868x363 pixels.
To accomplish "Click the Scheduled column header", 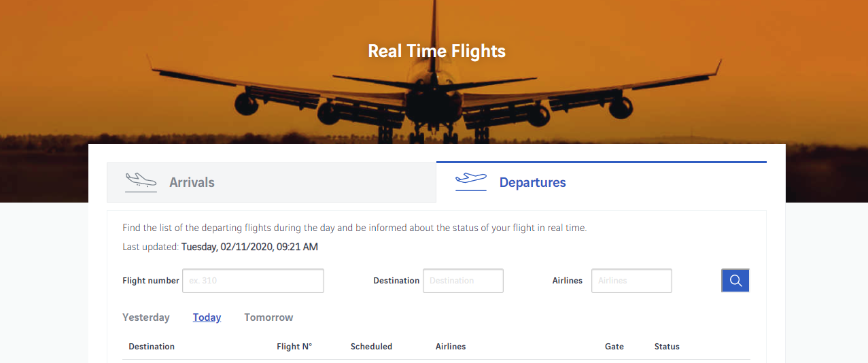I will click(371, 347).
